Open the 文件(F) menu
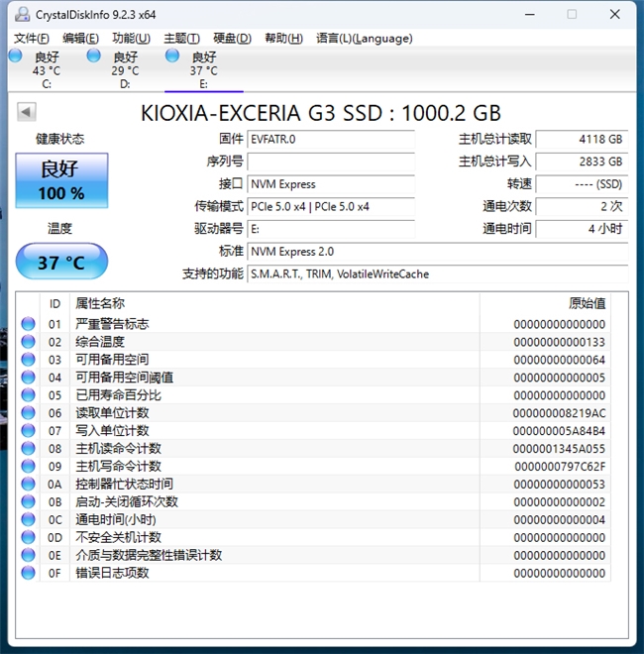Image resolution: width=644 pixels, height=654 pixels. (x=32, y=39)
